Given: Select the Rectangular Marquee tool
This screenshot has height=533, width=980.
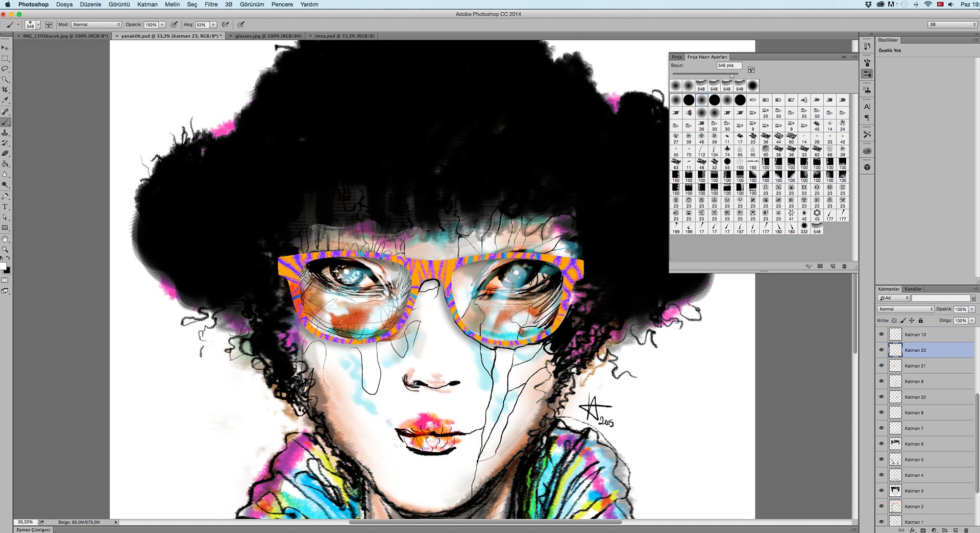Looking at the screenshot, I should pos(5,58).
